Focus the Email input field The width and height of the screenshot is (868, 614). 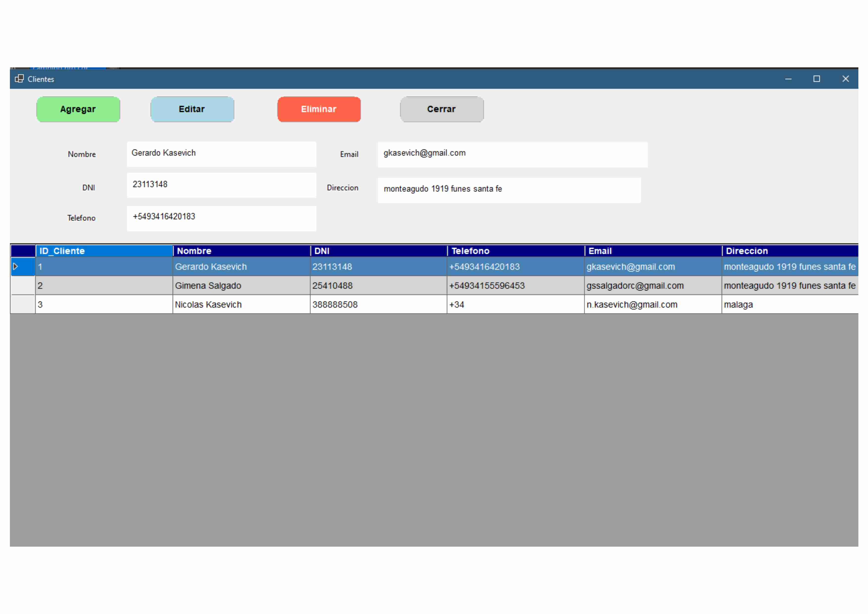point(512,154)
